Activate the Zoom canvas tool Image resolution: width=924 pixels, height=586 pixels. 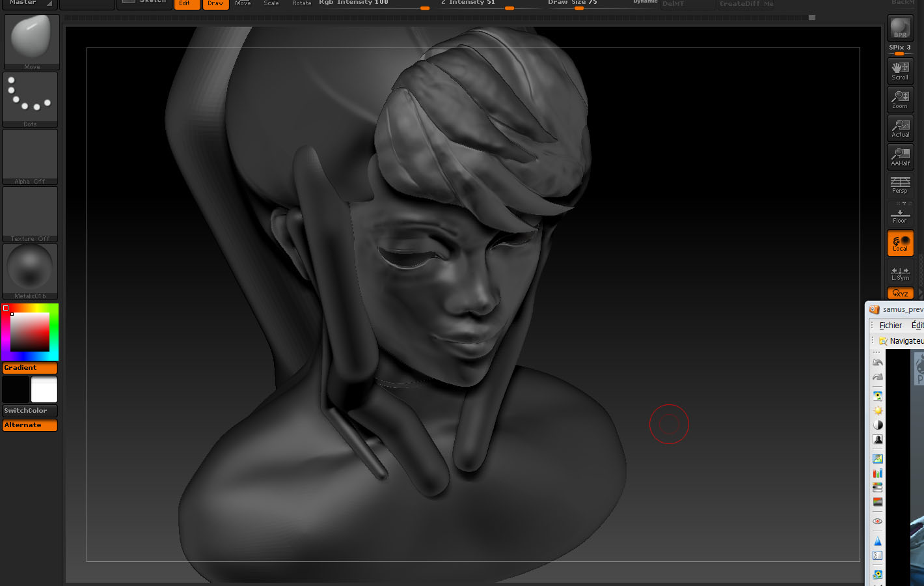(x=900, y=99)
